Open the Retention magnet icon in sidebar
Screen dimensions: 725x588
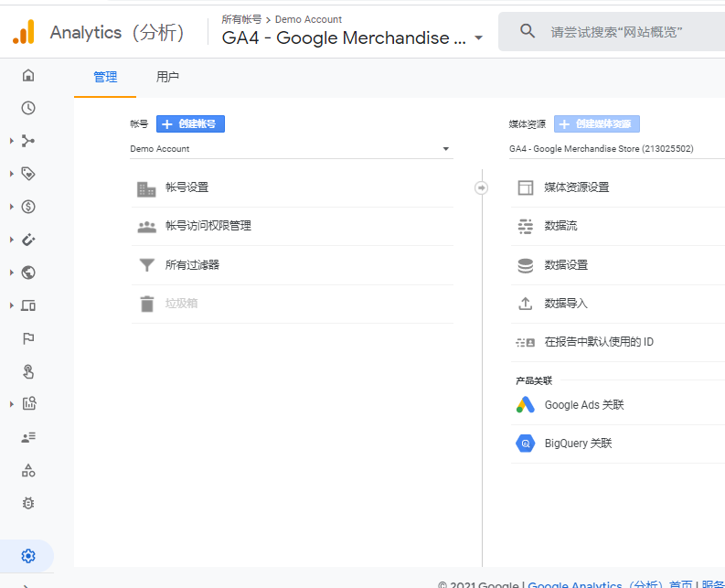click(28, 240)
